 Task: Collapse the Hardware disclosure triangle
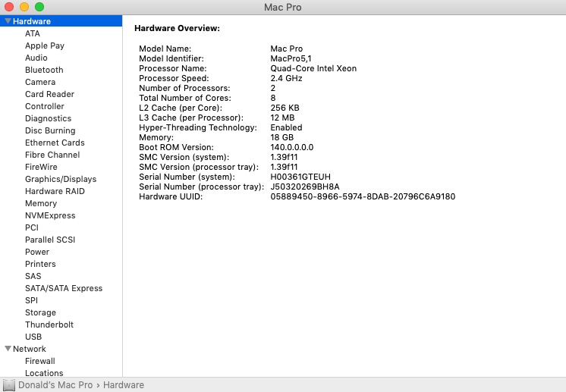click(8, 21)
